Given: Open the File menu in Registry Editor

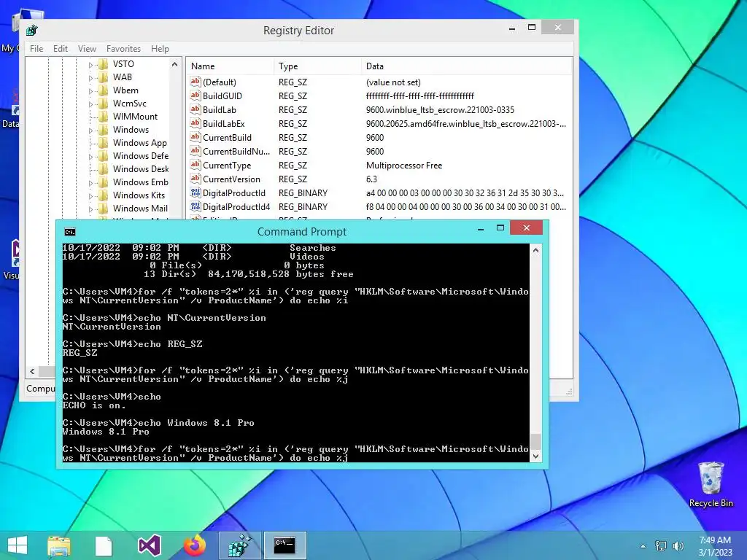Looking at the screenshot, I should (36, 49).
